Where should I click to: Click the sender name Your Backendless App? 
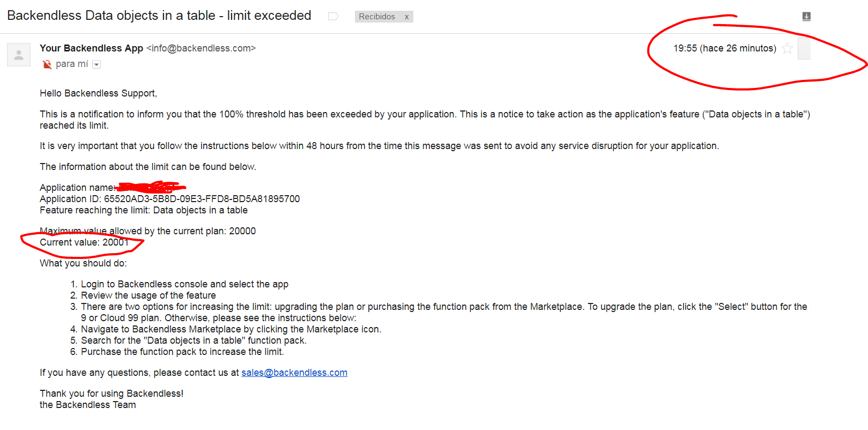[x=91, y=48]
